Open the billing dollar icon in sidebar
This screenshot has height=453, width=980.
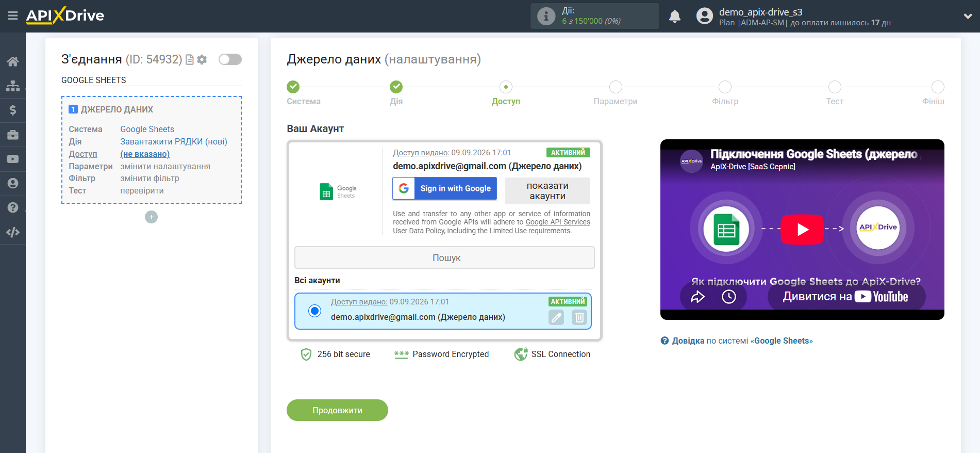click(x=13, y=110)
